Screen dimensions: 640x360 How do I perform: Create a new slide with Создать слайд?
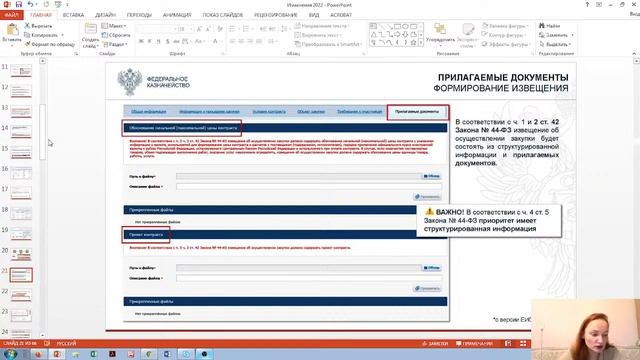90,36
